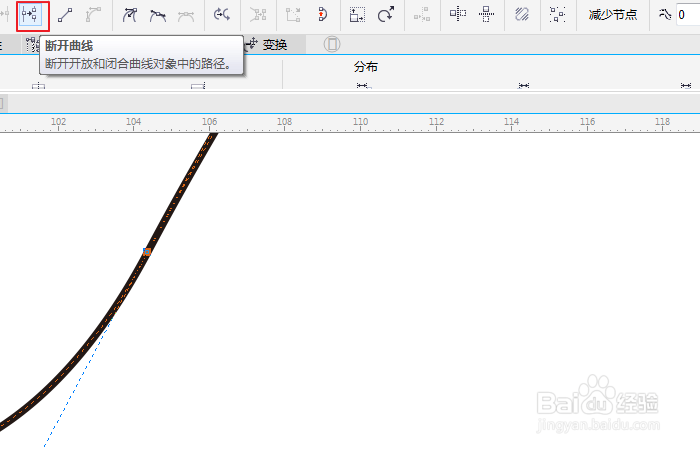Image resolution: width=700 pixels, height=450 pixels.
Task: Click the curve smoothness field showing 0
Action: pos(688,15)
